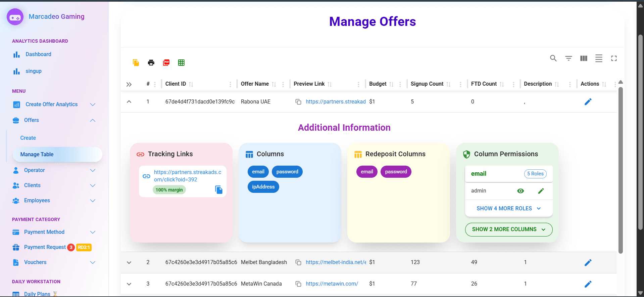Screen dimensions: 644x297
Task: Click the Marcadeo Gaming logo
Action: click(x=15, y=17)
